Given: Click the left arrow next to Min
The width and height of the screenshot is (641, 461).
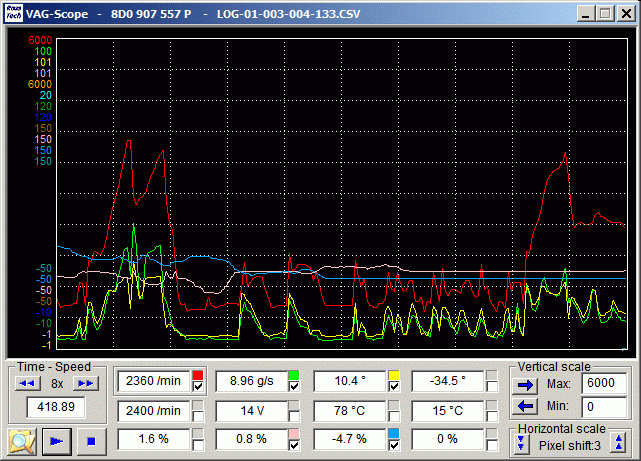Looking at the screenshot, I should pos(525,406).
